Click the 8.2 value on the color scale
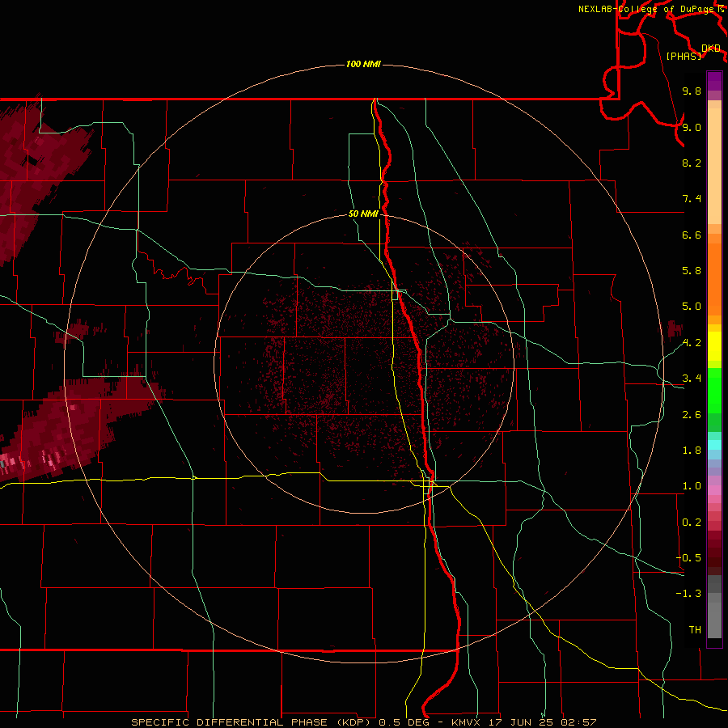 click(x=692, y=163)
